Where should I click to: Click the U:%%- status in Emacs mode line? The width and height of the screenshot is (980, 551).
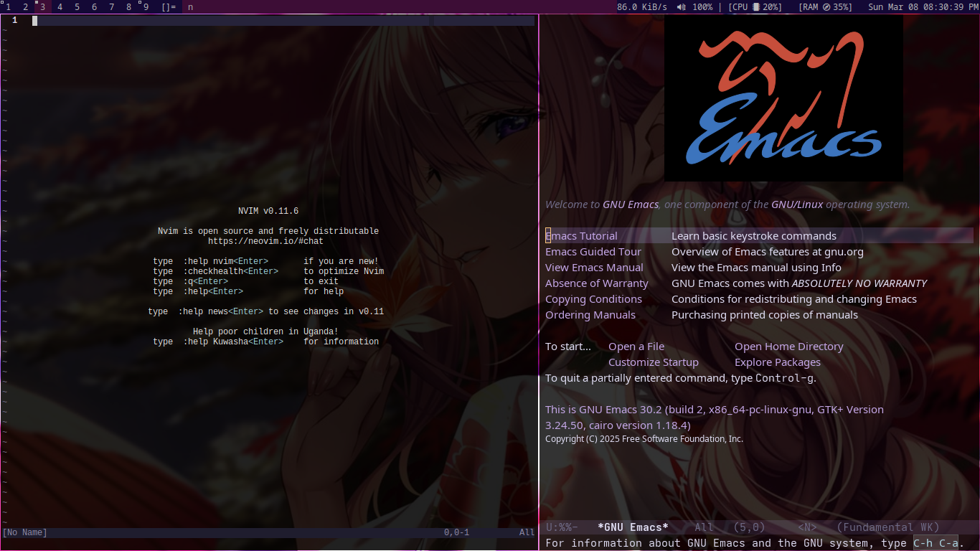562,527
